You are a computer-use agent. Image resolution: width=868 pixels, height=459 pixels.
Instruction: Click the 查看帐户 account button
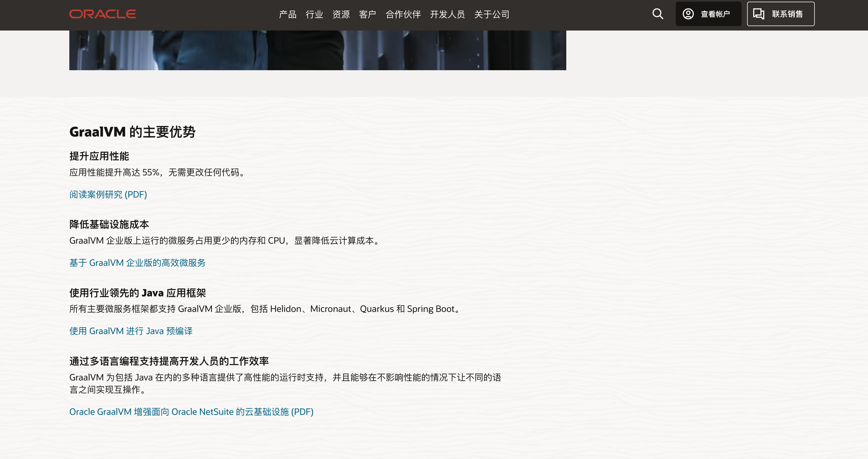[708, 14]
